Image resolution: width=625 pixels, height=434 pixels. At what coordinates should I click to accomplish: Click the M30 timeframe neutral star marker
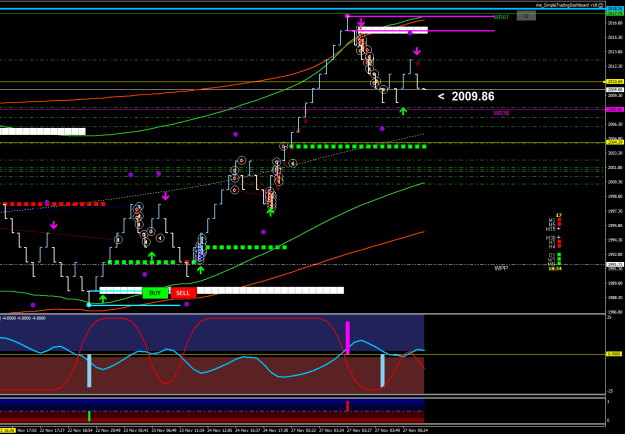[x=559, y=238]
